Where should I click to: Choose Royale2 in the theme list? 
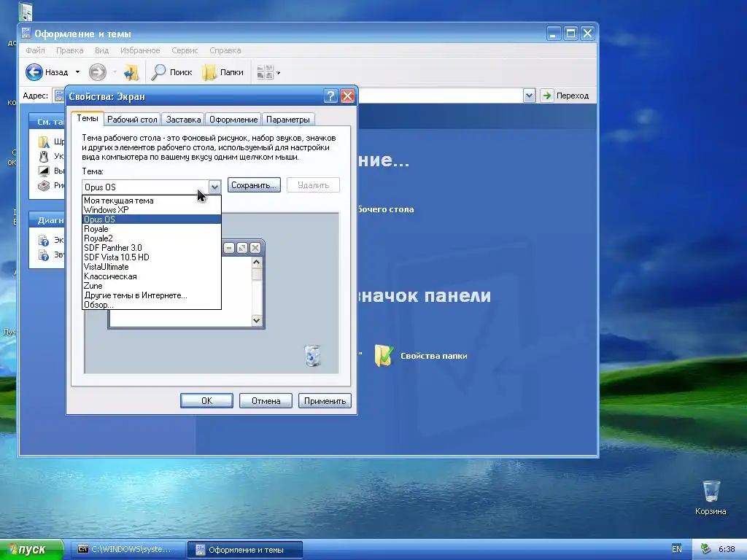[x=152, y=238]
